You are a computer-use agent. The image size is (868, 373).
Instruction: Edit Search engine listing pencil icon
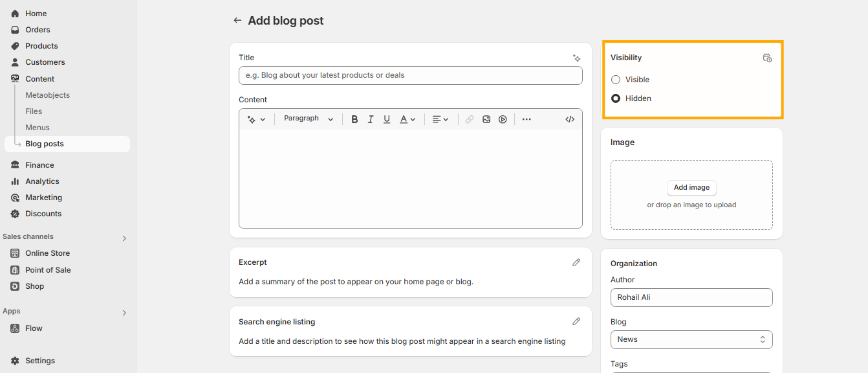(x=576, y=321)
